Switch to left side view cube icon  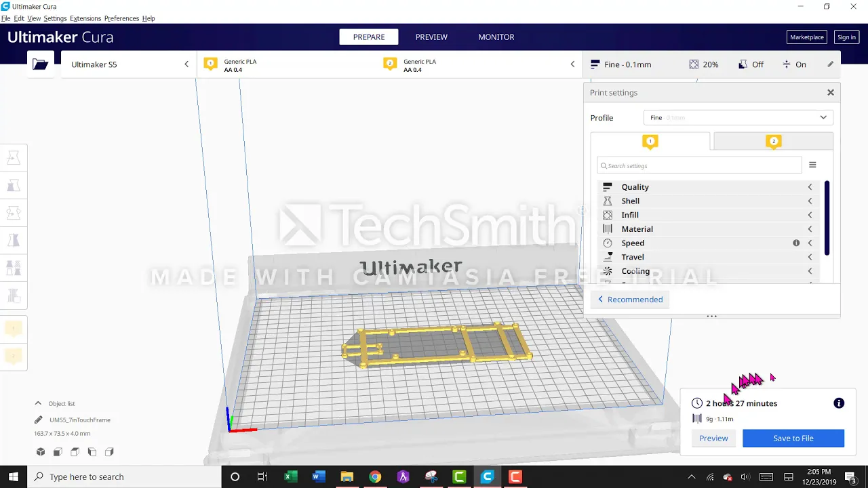(x=92, y=452)
